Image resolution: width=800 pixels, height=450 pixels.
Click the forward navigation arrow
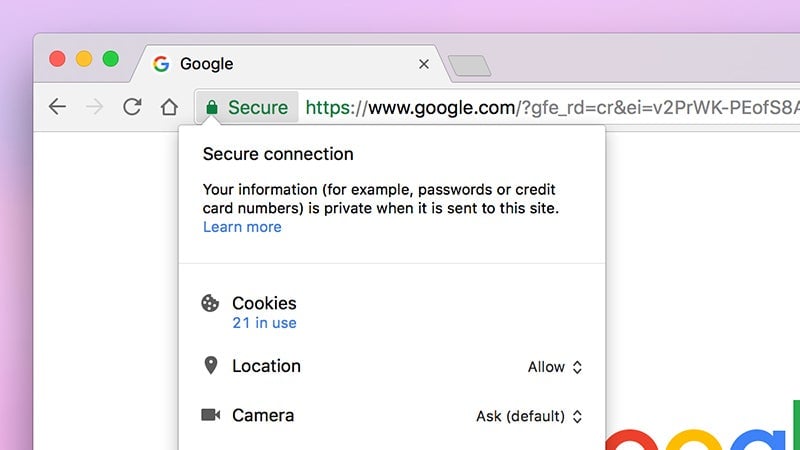95,107
